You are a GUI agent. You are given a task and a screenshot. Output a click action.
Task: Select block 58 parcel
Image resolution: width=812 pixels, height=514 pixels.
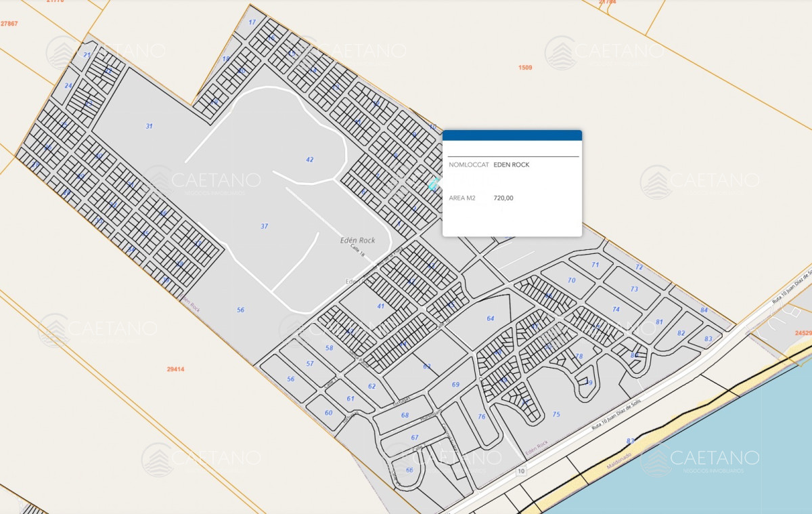(x=329, y=348)
